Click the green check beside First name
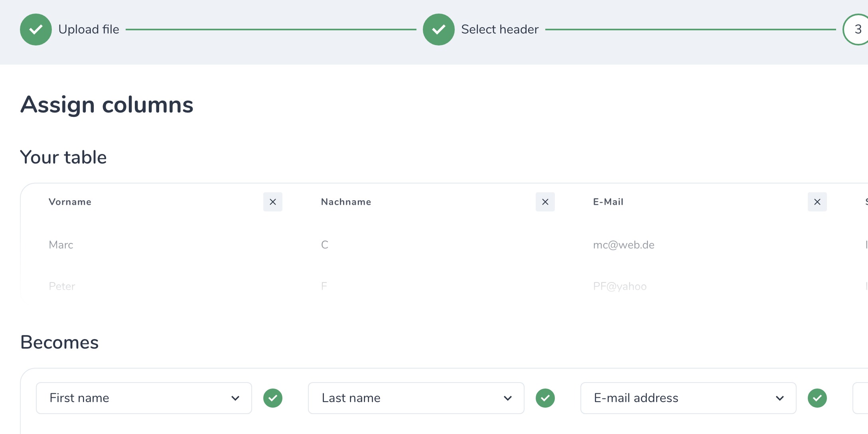 click(x=273, y=398)
